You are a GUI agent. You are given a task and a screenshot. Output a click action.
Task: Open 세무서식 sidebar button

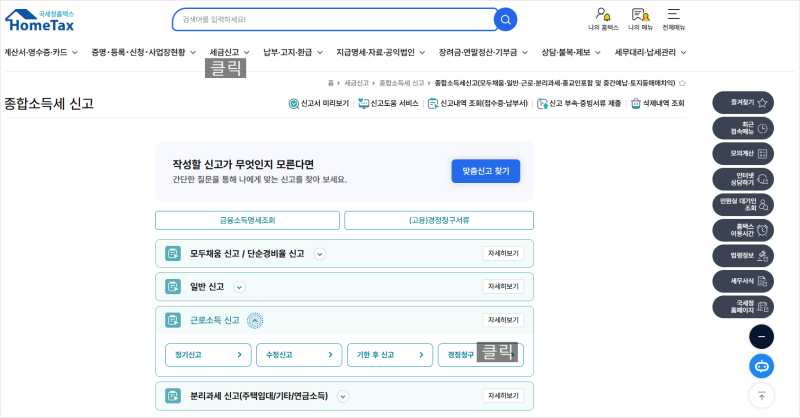[x=743, y=281]
